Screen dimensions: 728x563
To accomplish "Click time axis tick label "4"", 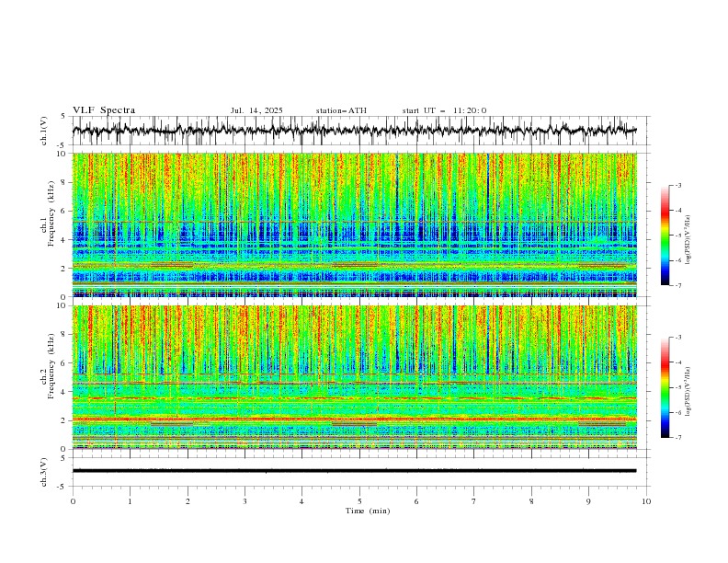I will point(301,501).
